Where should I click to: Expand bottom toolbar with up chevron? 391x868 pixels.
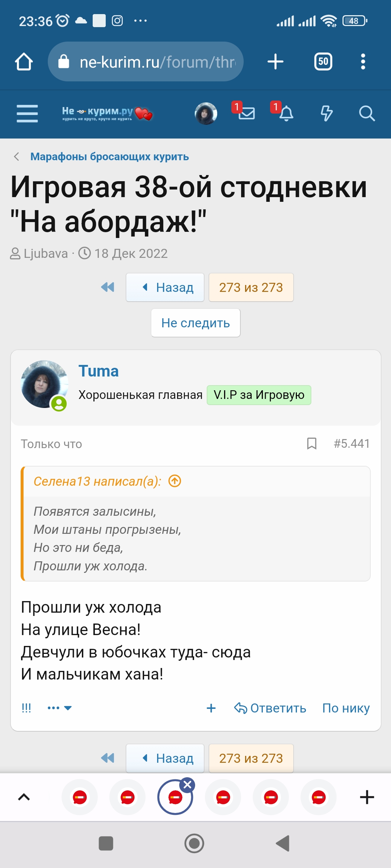pos(24,797)
